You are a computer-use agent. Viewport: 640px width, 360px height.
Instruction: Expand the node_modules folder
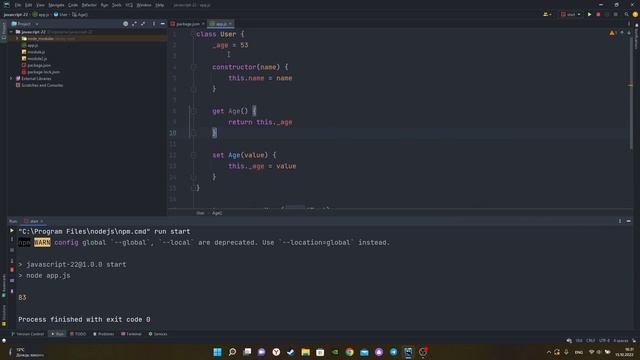(x=18, y=38)
